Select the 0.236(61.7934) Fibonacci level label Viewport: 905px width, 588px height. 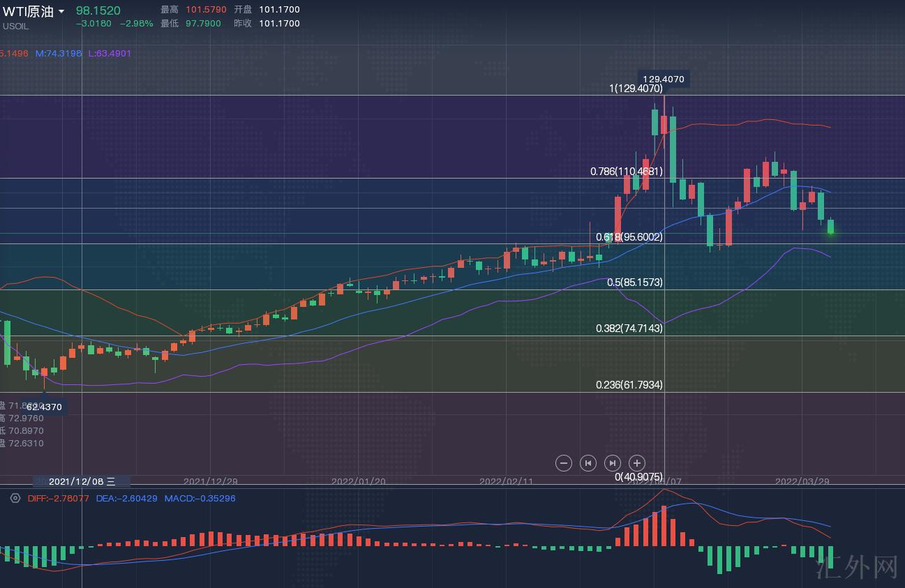[x=629, y=384]
